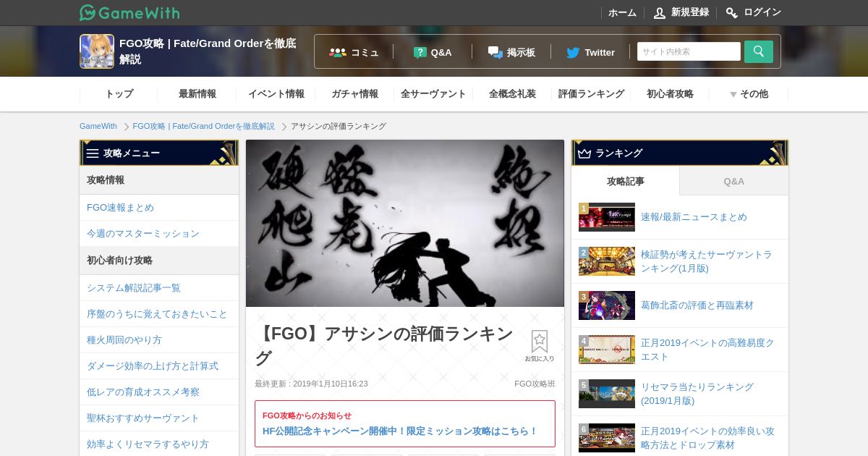
Task: Open rank 3 葛飾北斎の評価 link
Action: click(x=697, y=305)
